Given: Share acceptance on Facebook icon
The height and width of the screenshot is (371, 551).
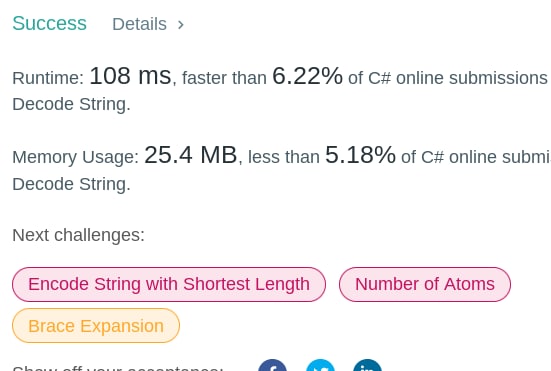Looking at the screenshot, I should [272, 365].
